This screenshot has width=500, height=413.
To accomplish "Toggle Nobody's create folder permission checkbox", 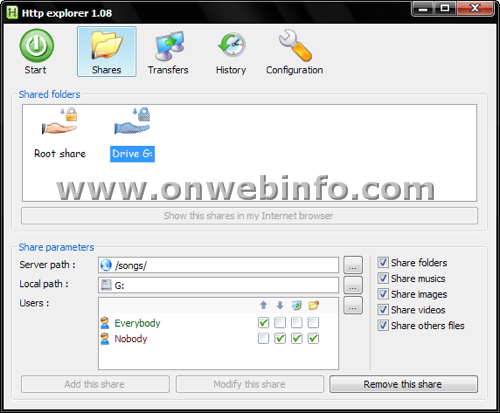I will 313,339.
